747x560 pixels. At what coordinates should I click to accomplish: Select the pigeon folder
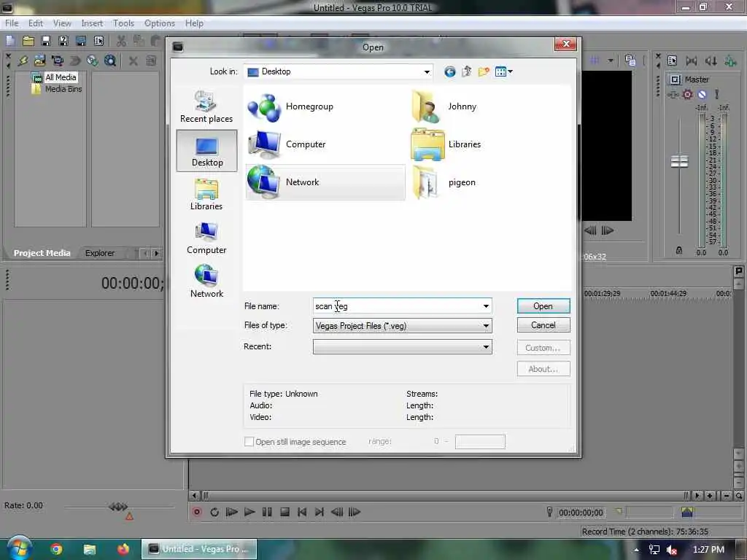(x=444, y=182)
